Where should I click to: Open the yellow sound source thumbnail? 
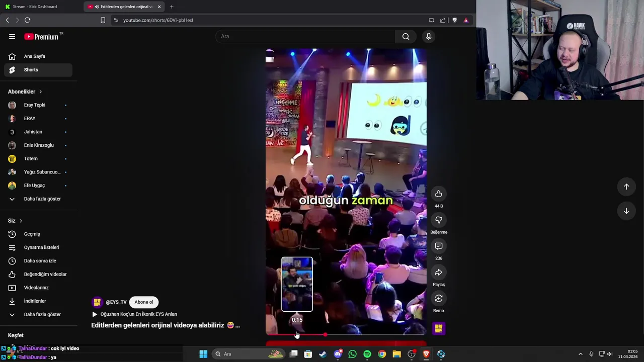tap(439, 329)
